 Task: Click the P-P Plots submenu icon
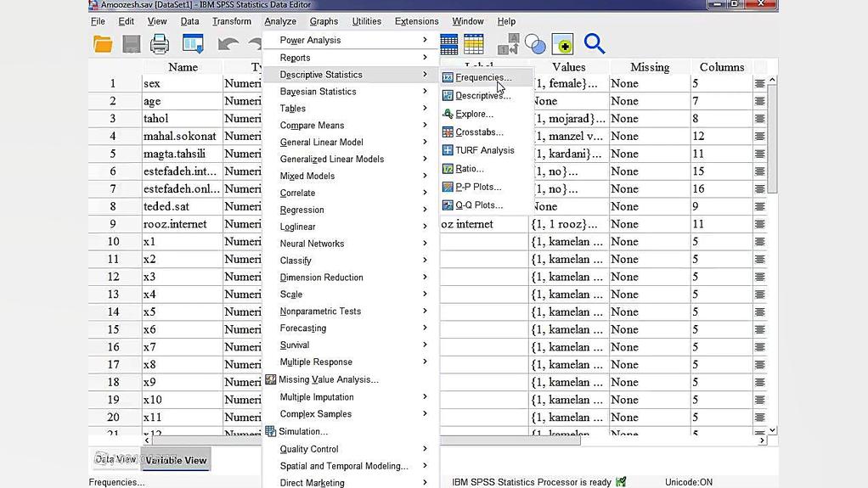pyautogui.click(x=448, y=187)
